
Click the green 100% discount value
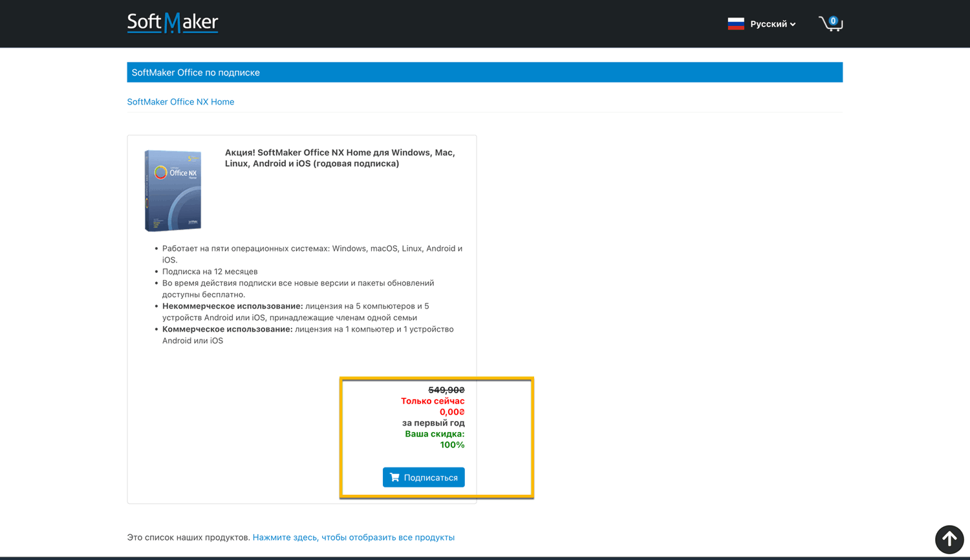452,445
